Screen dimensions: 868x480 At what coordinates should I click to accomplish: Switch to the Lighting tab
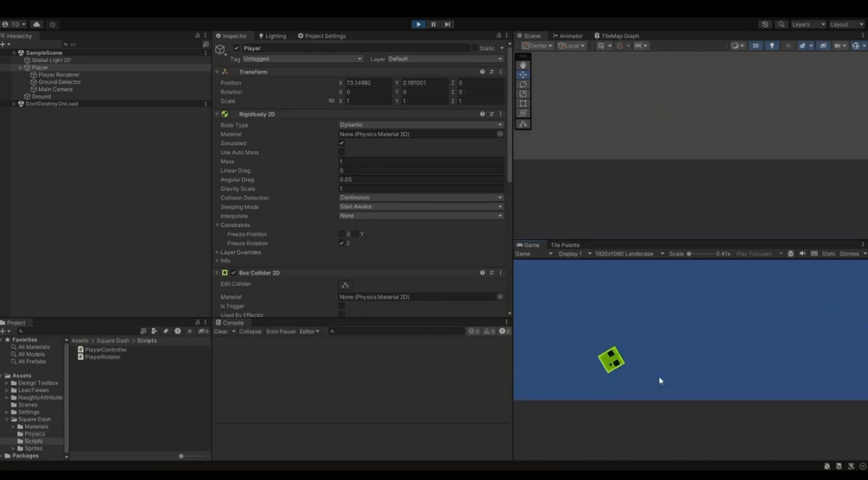[x=272, y=36]
